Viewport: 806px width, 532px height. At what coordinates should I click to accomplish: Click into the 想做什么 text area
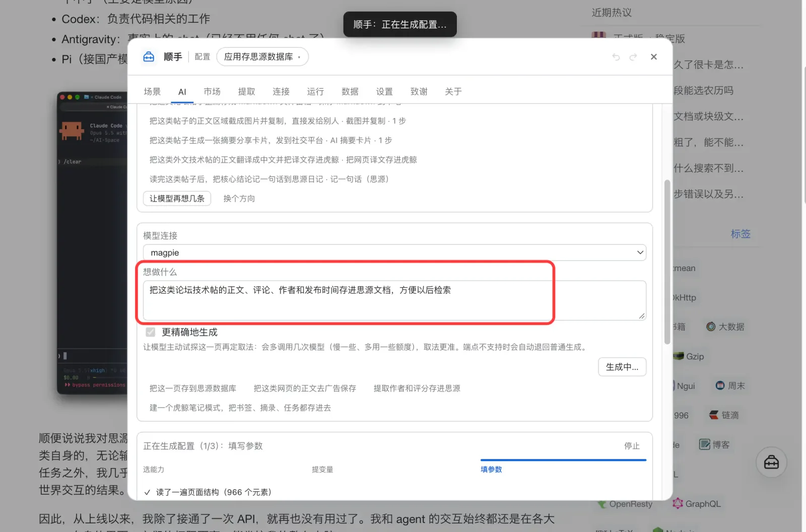click(x=394, y=300)
